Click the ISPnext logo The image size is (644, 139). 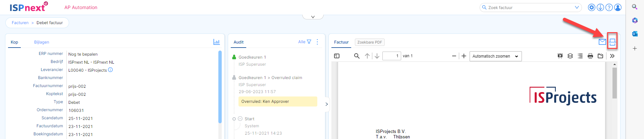(x=29, y=7)
